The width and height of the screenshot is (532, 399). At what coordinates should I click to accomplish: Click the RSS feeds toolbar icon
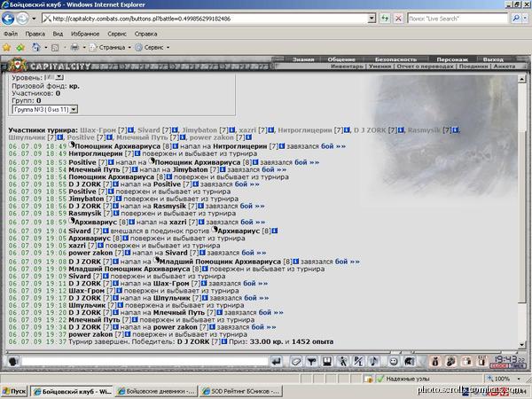point(55,48)
